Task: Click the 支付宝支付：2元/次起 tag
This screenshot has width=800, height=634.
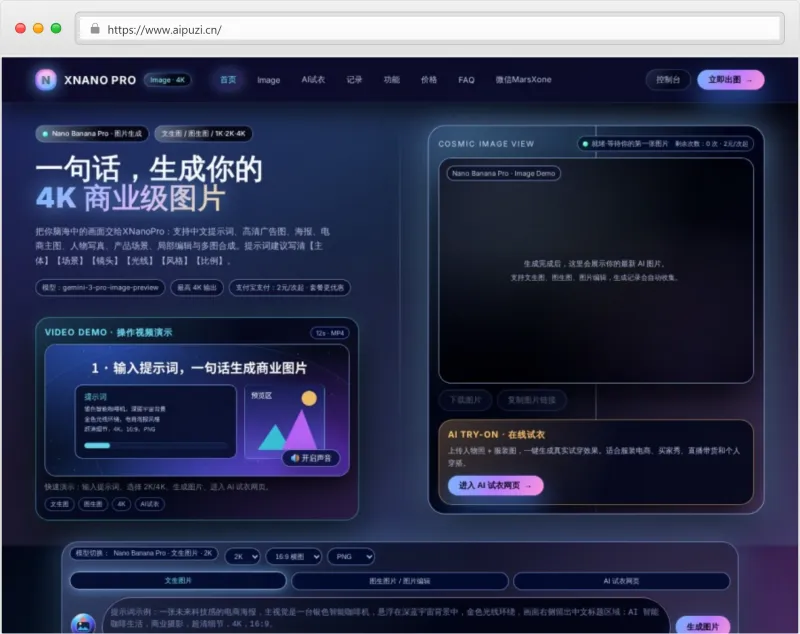Action: 290,288
